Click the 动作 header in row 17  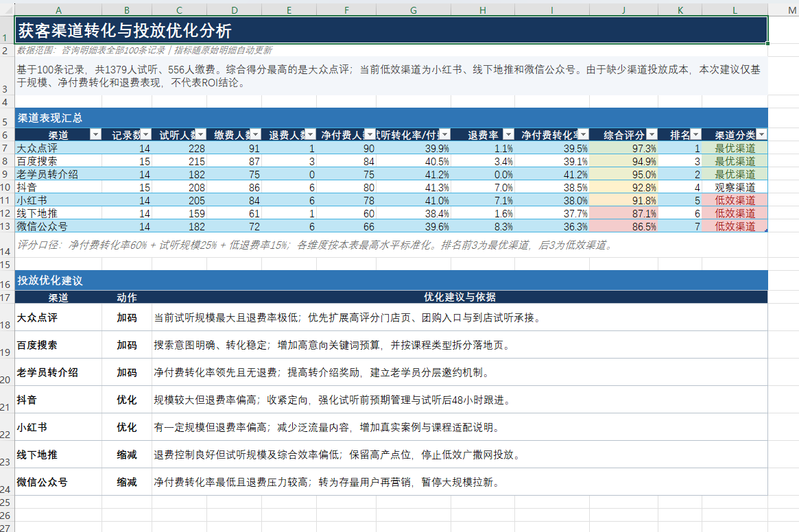point(127,297)
